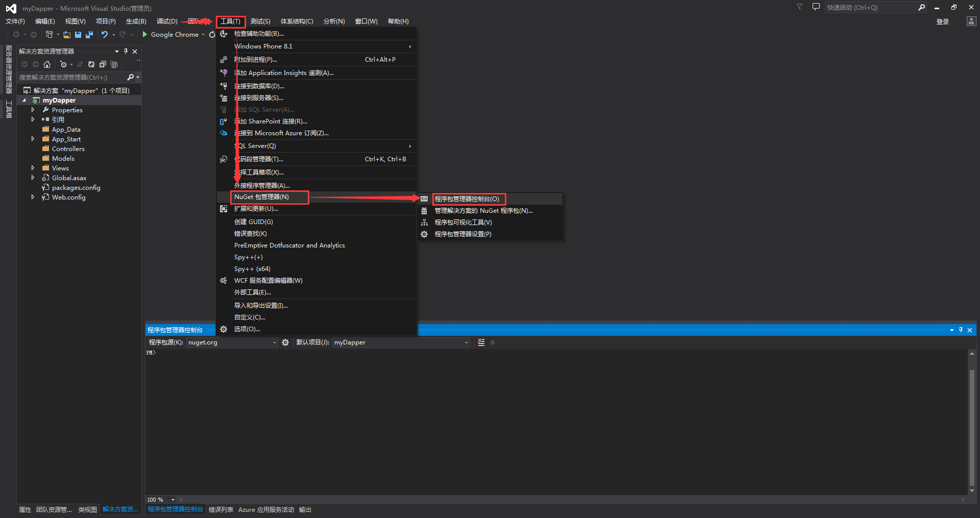Click the icon beside 管理解决方案的 NuGet 程序包

(x=424, y=210)
